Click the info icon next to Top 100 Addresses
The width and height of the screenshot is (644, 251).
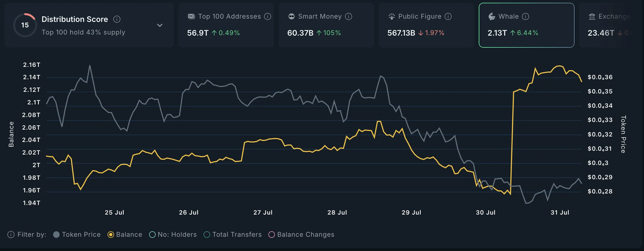tap(268, 16)
